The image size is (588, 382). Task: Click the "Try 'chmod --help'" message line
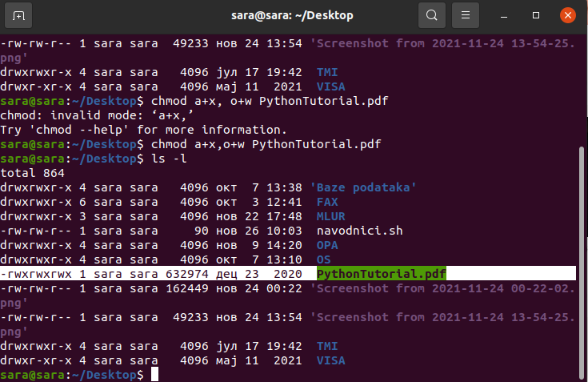pyautogui.click(x=144, y=130)
